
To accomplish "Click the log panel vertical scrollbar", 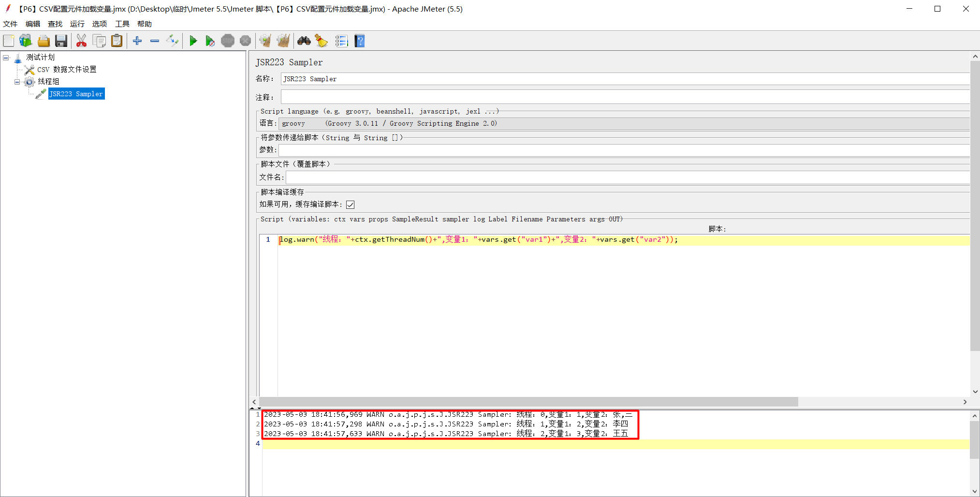I will click(975, 439).
